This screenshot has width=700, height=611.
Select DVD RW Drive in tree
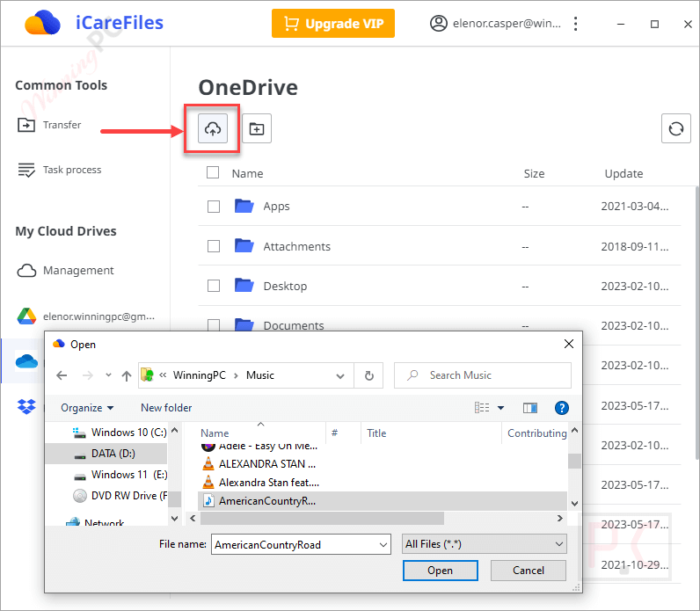pyautogui.click(x=120, y=496)
